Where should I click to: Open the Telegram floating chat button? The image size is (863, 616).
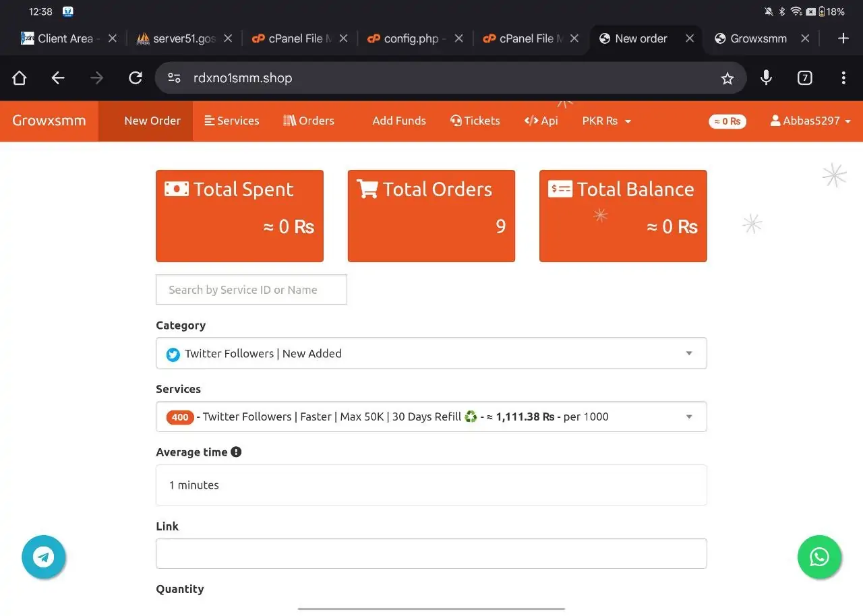44,557
